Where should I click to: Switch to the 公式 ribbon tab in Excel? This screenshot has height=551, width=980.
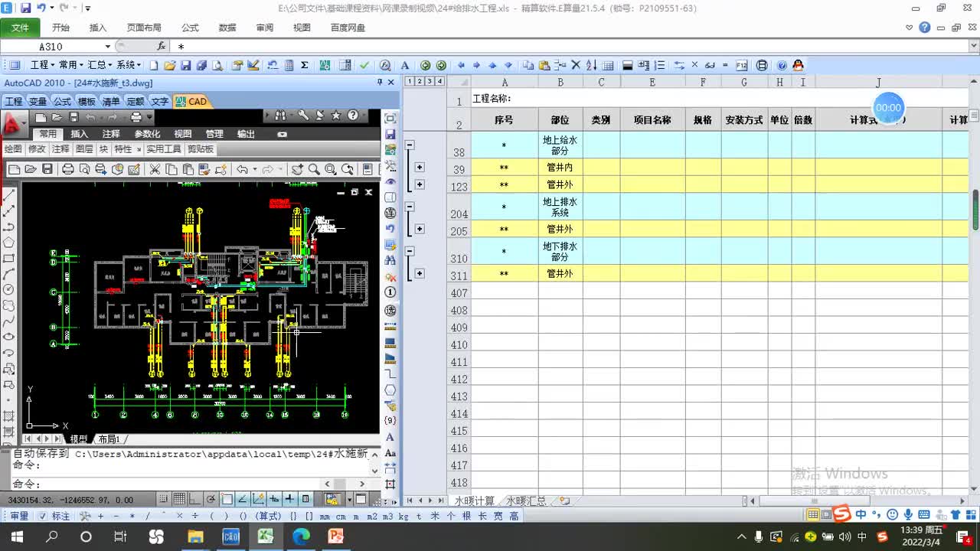coord(190,28)
